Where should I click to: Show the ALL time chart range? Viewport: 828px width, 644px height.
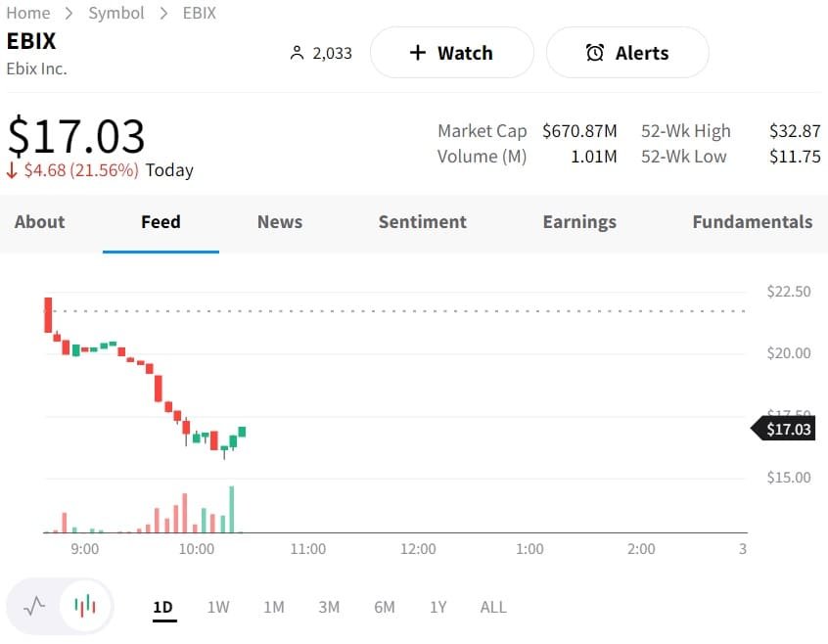click(493, 607)
